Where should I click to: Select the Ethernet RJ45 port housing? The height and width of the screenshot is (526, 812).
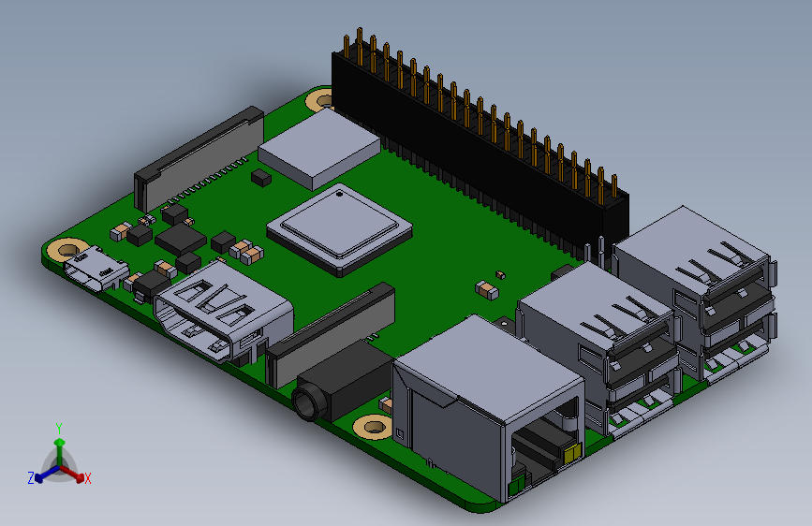click(490, 406)
